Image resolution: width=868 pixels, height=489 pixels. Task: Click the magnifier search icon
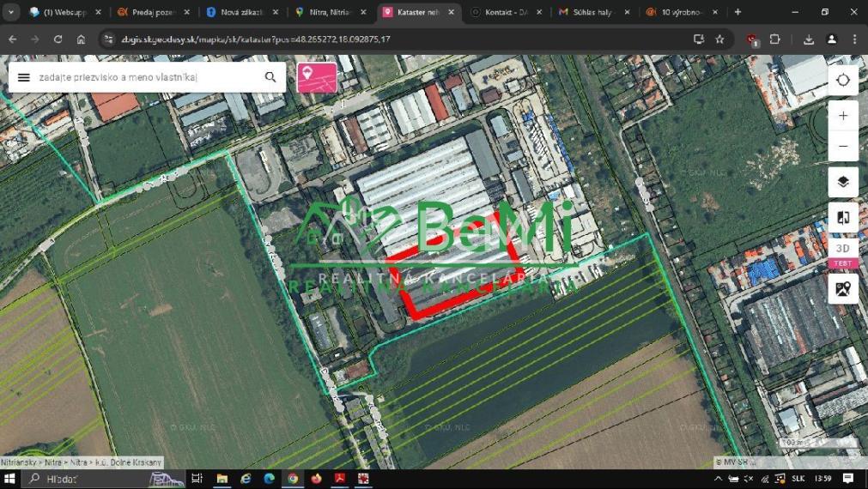pyautogui.click(x=270, y=77)
